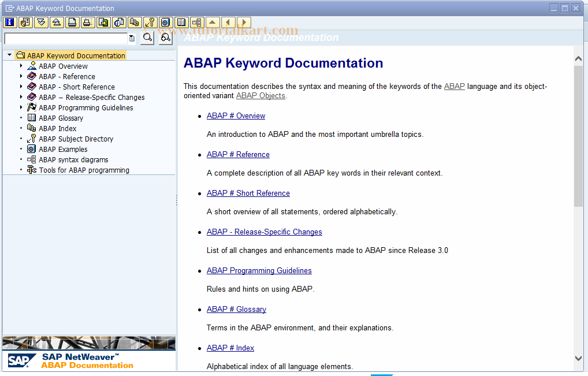Screen dimensions: 588x376
Task: Click the scrollbar down arrow in content pane
Action: click(578, 358)
